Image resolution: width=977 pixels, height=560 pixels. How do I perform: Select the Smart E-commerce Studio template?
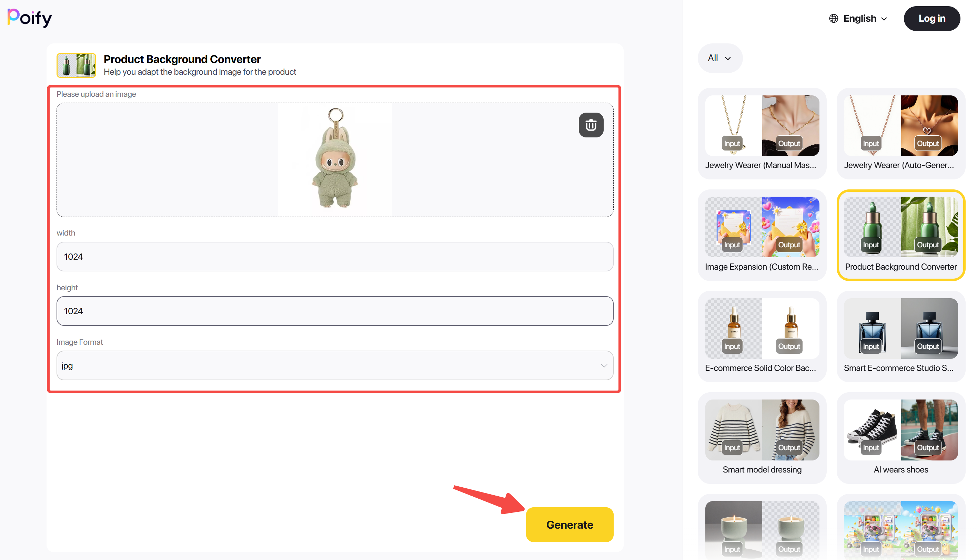900,336
